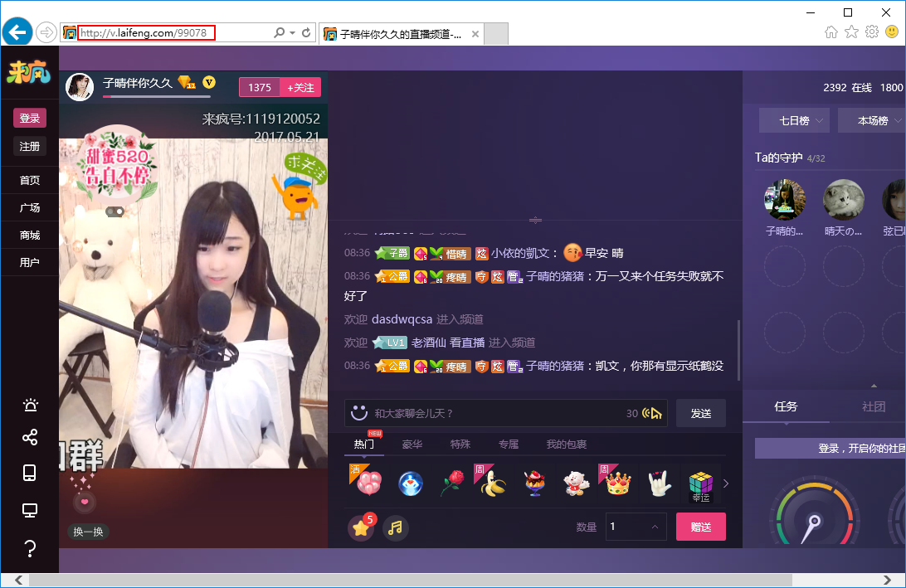Screen dimensions: 906x588
Task: Follow the streamer with +关注 button
Action: (300, 87)
